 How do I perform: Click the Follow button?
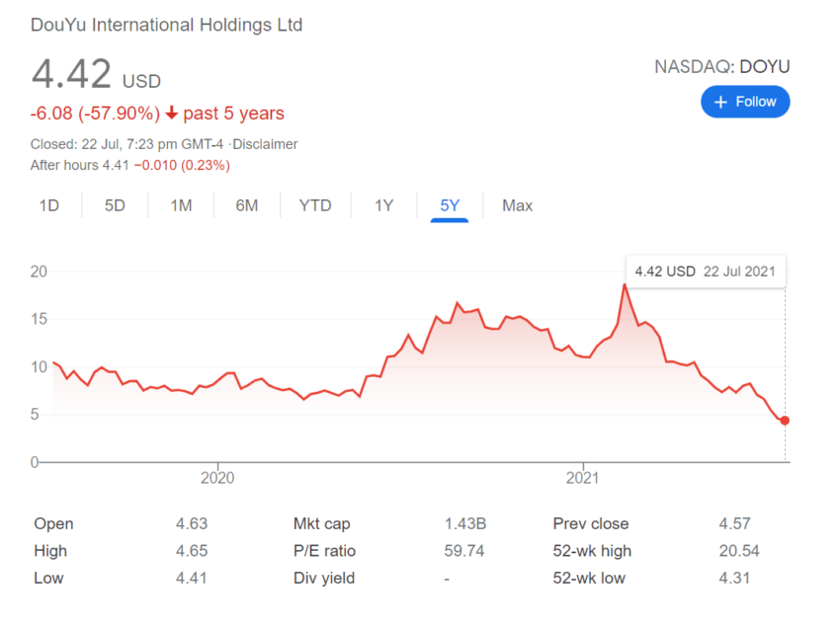(x=745, y=102)
